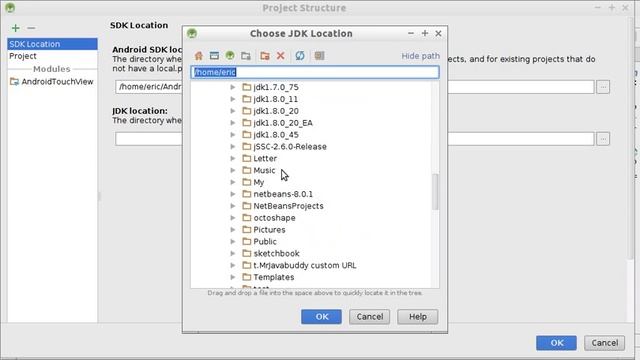Select SDK Location in the sidebar
640x360 pixels.
tap(52, 44)
